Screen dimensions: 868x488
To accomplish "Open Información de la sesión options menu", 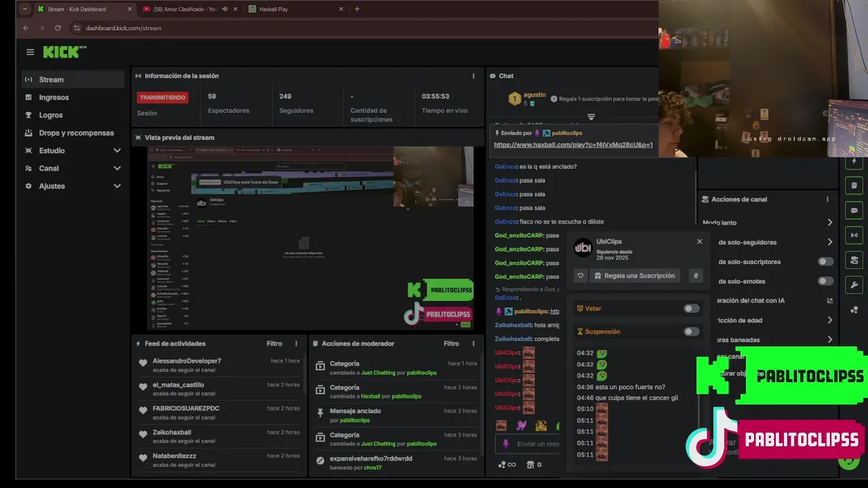I will coord(473,76).
